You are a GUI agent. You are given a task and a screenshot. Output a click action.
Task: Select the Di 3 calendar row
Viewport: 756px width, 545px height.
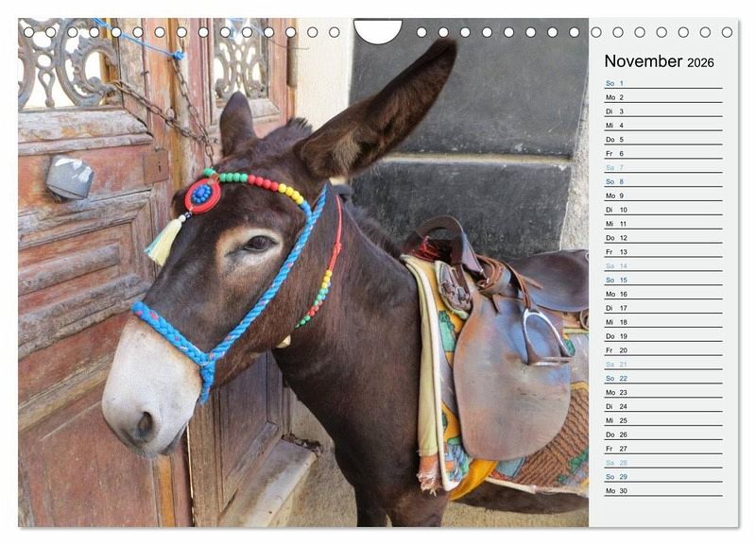coord(663,111)
